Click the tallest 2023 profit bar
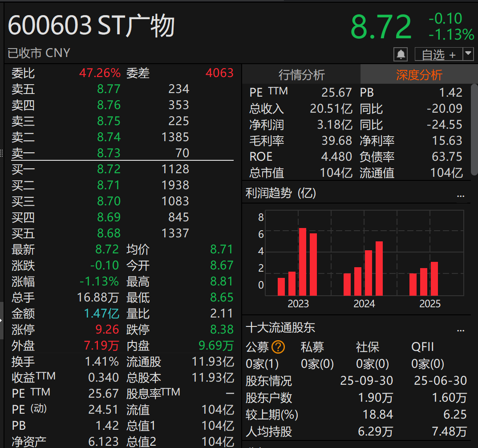Viewport: 478px width, 448px height. pos(303,262)
